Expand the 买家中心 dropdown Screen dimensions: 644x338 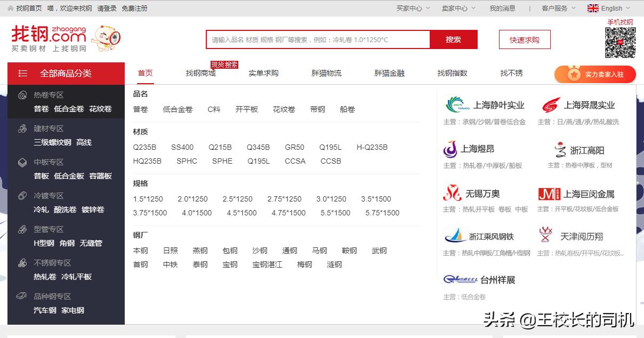pyautogui.click(x=412, y=8)
